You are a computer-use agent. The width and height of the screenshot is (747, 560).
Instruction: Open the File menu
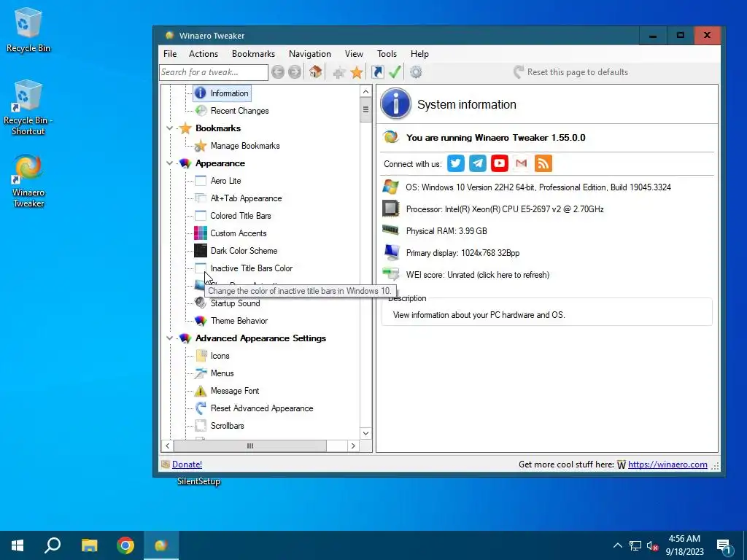point(170,54)
